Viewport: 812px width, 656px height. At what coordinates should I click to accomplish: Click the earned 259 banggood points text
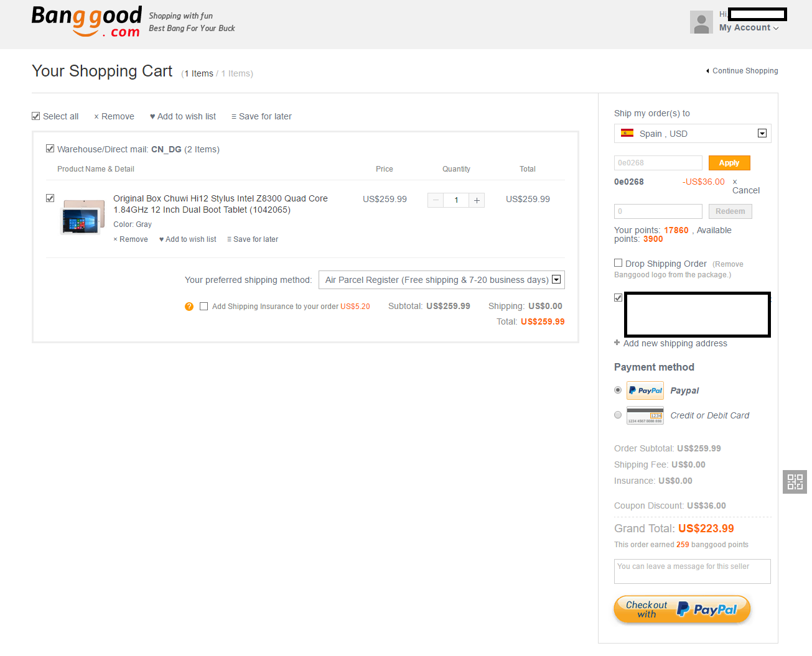pos(681,545)
